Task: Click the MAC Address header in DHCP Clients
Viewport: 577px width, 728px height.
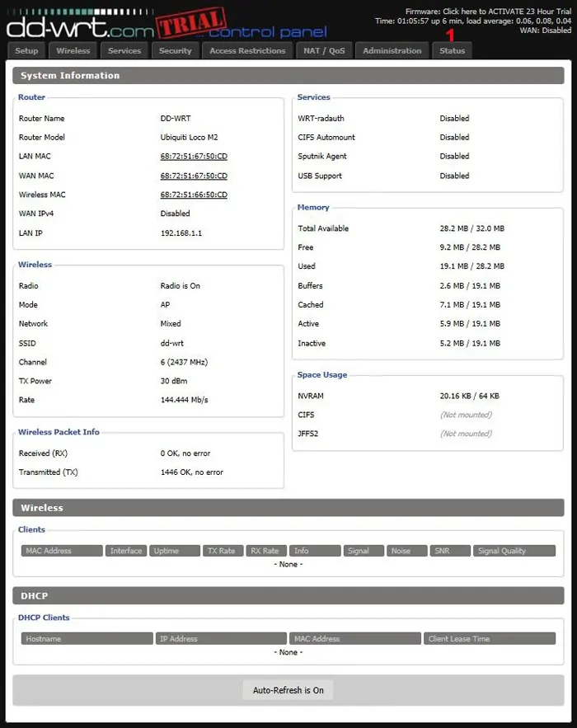Action: [x=355, y=639]
